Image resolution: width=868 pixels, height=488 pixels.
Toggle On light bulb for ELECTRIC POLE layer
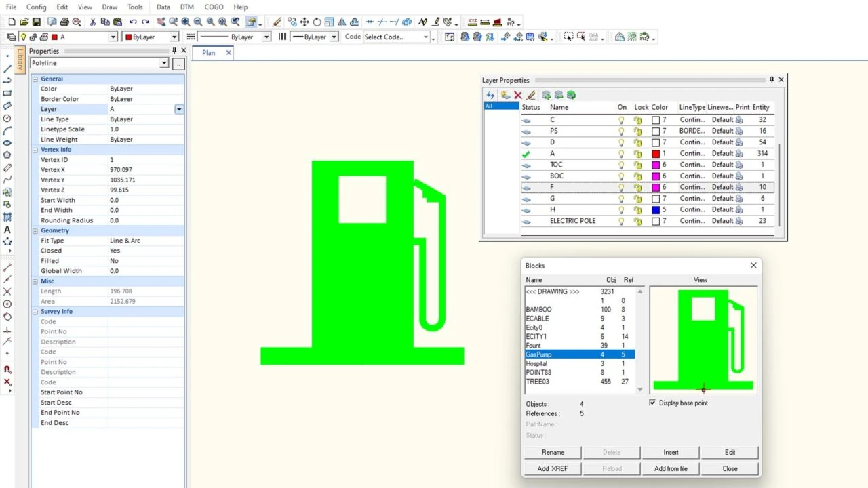621,221
